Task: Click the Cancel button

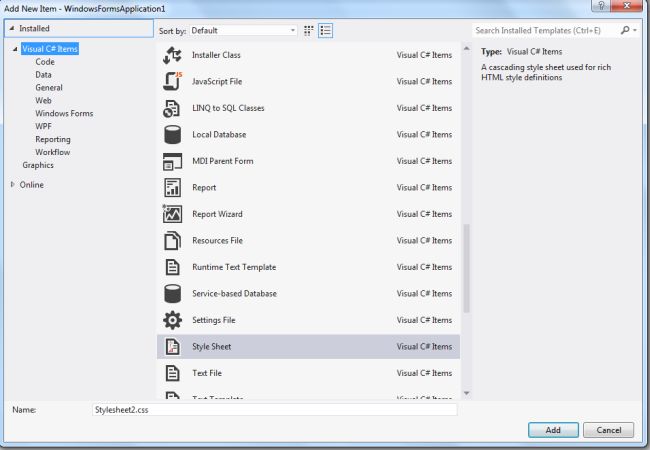Action: point(609,430)
